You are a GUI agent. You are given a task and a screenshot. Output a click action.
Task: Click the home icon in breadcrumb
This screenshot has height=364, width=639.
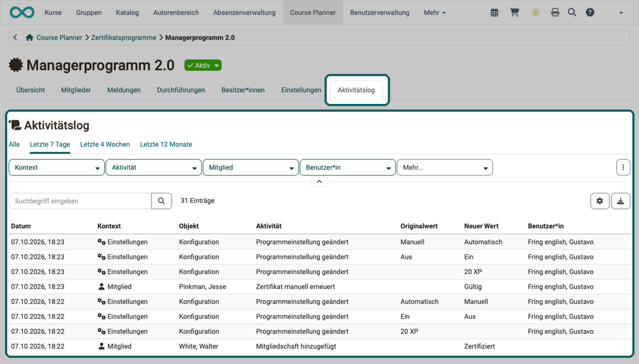[29, 37]
